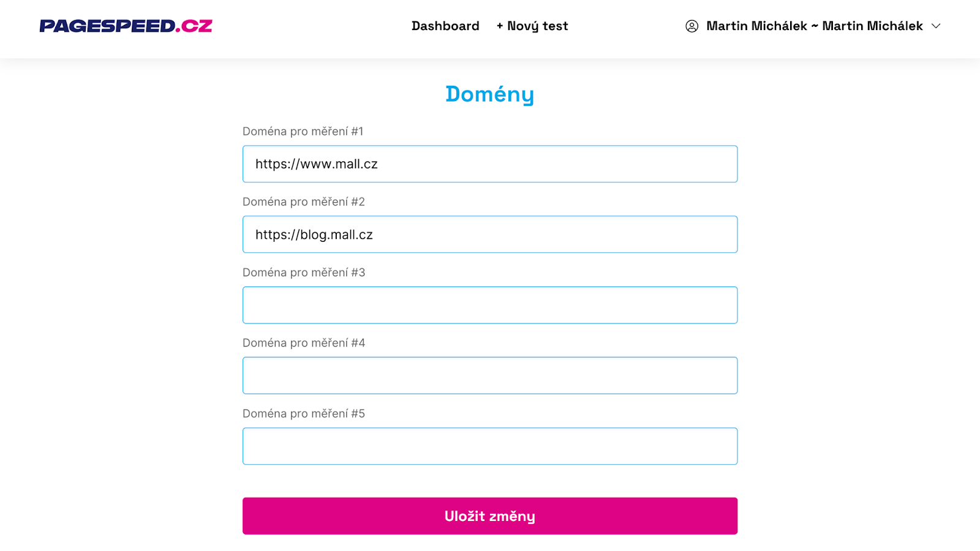Focus the empty Doména pro měření #5 field

[x=489, y=446]
